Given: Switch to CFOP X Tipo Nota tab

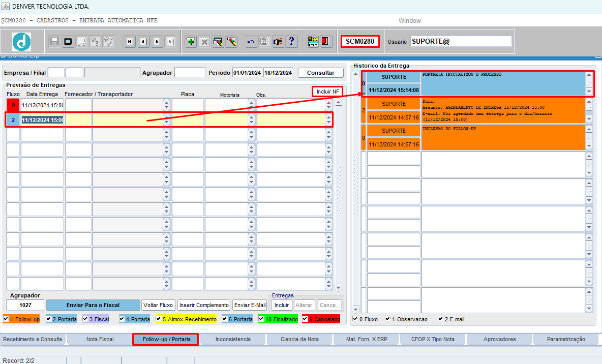Looking at the screenshot, I should [x=433, y=340].
